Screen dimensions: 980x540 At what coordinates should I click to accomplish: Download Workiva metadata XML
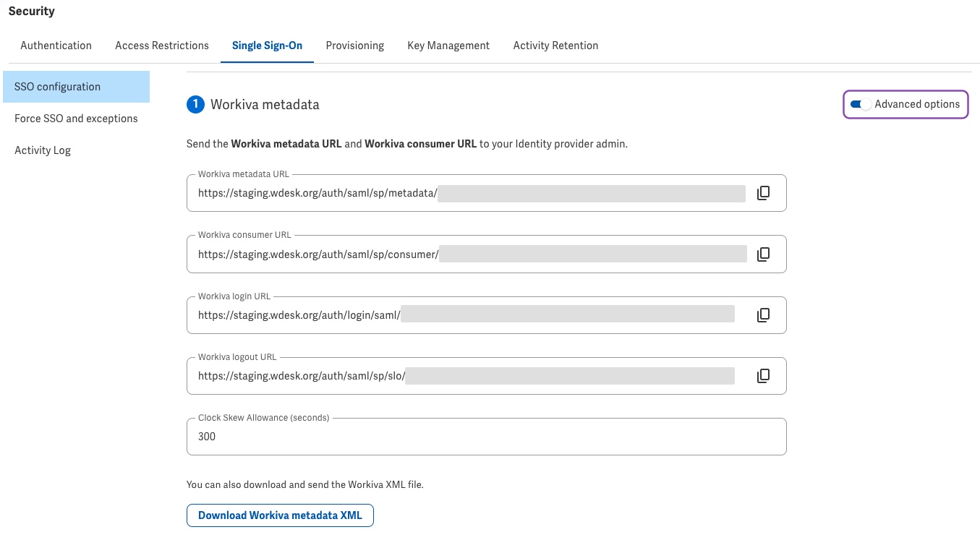coord(280,515)
